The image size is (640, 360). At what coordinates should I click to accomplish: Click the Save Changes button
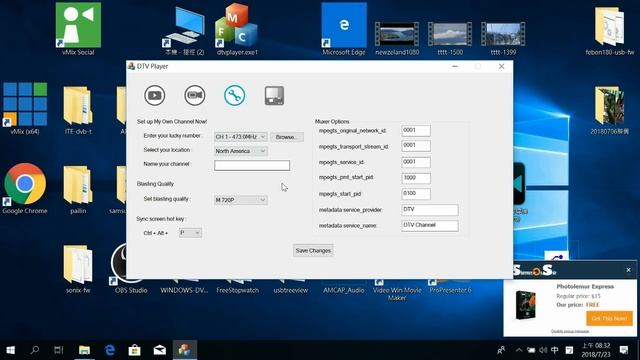(x=313, y=251)
